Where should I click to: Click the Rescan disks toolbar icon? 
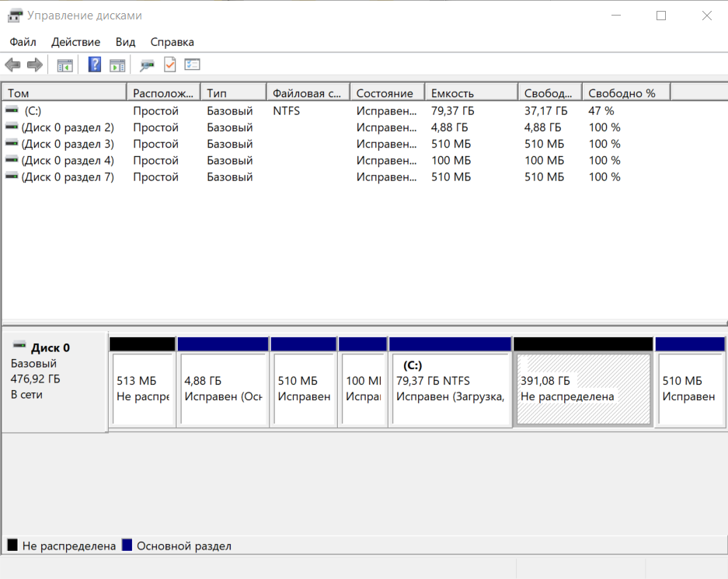(147, 65)
